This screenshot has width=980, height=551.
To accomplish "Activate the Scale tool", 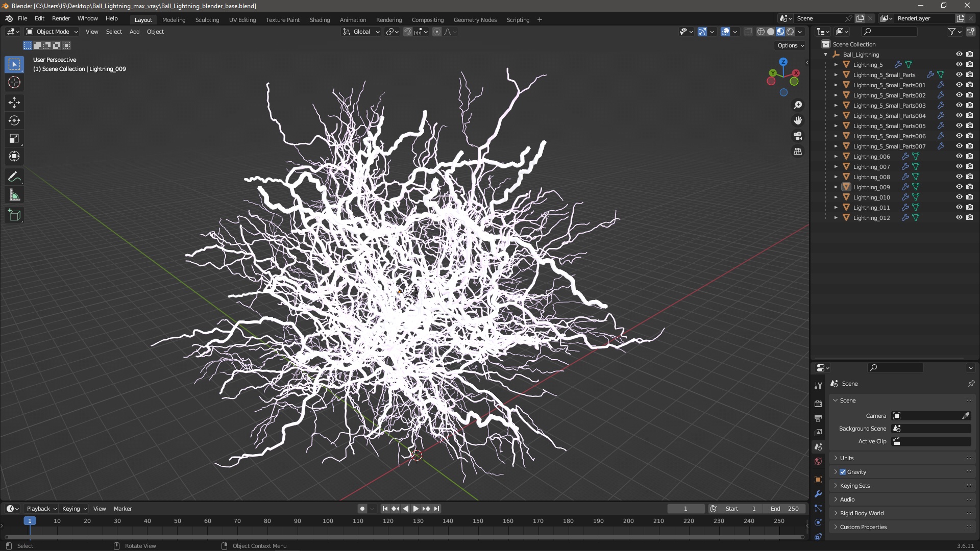I will pos(14,138).
